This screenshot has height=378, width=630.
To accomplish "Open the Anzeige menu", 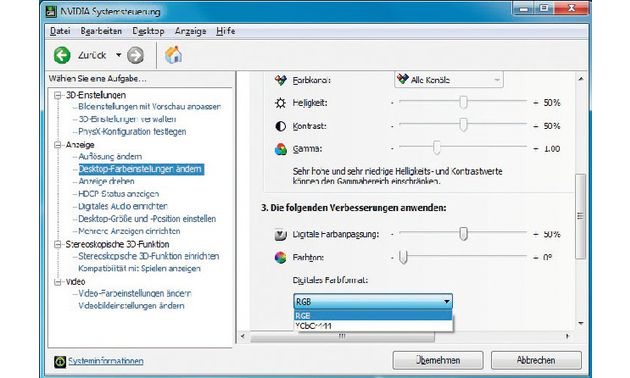I will (x=190, y=31).
